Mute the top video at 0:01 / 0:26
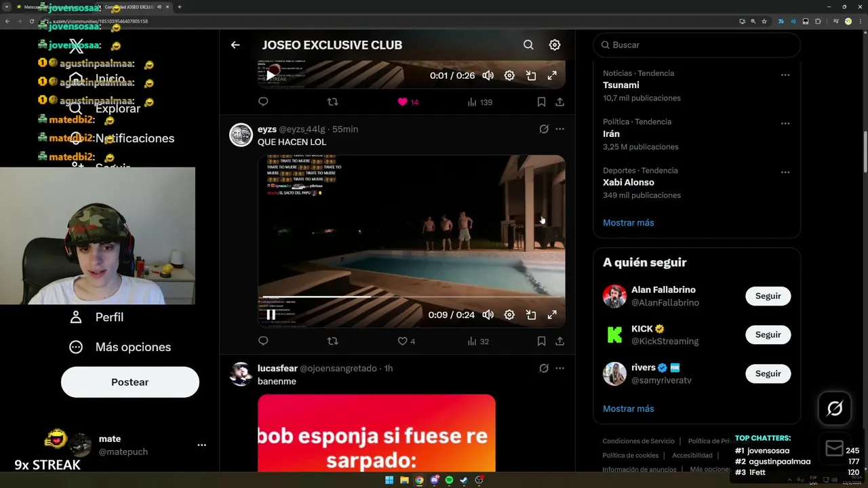Image resolution: width=868 pixels, height=488 pixels. (x=488, y=75)
